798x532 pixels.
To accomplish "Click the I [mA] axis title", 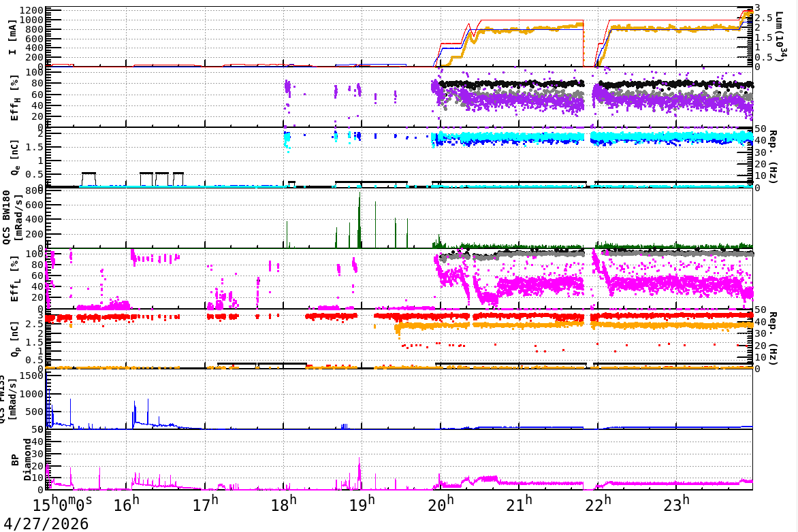I will [x=12, y=37].
